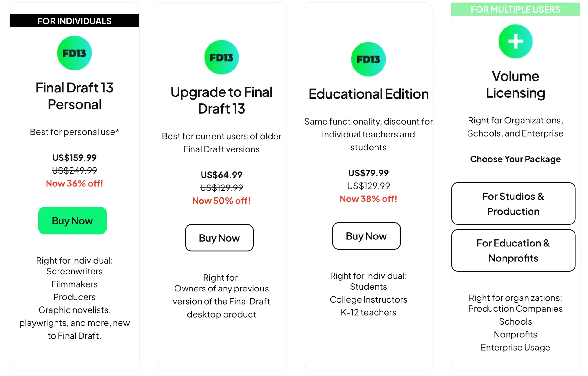Click the Choose Your Package label
The image size is (588, 376).
click(515, 159)
